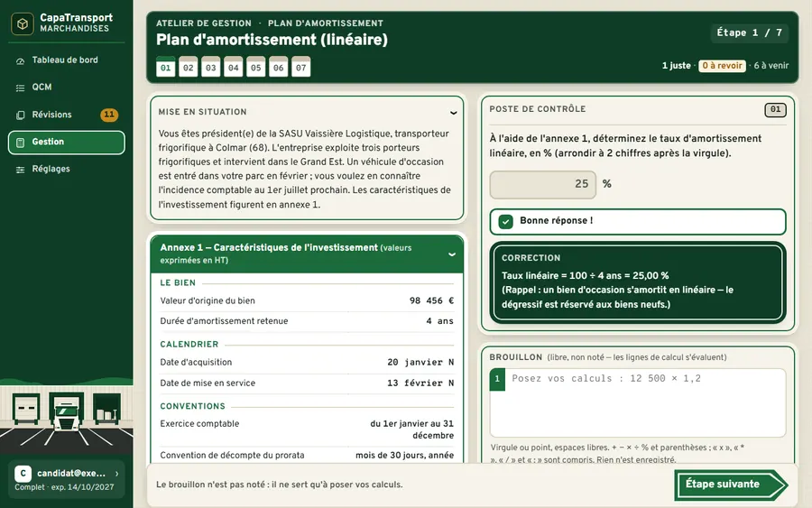Click the value 98 456 €
The image size is (812, 508).
pyautogui.click(x=431, y=300)
